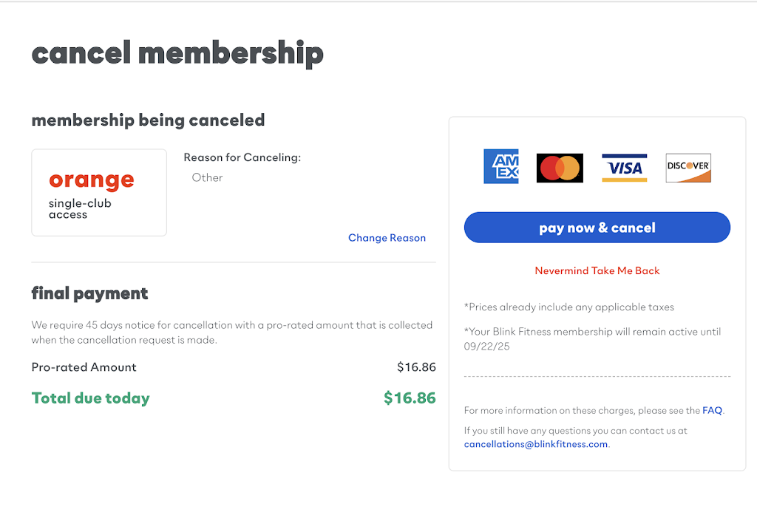
Task: Open the FAQ link
Action: (712, 410)
